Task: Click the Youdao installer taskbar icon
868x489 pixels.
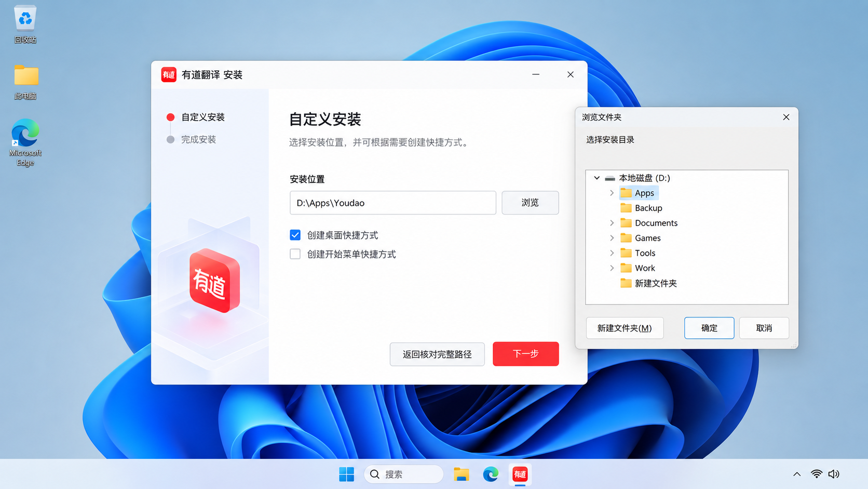Action: click(x=520, y=474)
